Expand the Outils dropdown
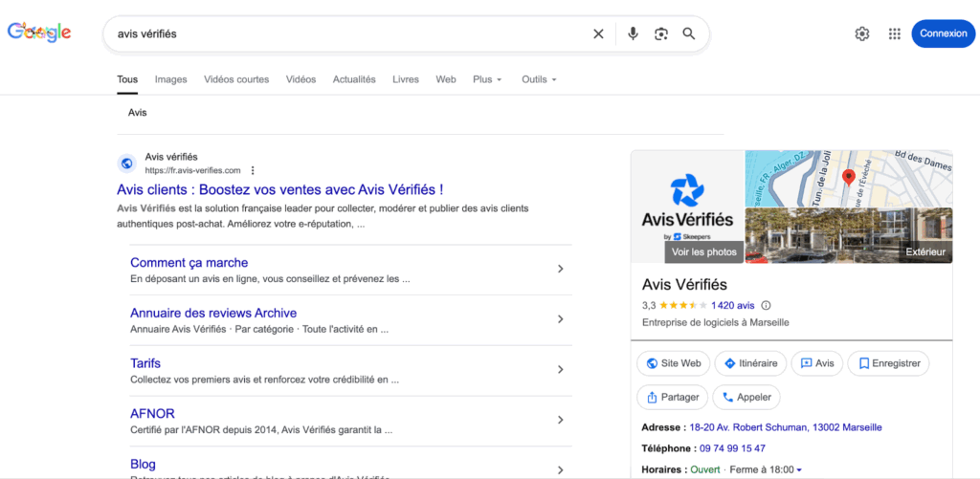980x479 pixels. click(x=539, y=80)
